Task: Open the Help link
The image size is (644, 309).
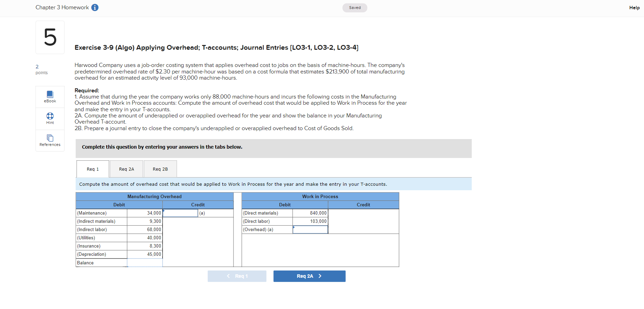Action: tap(634, 7)
